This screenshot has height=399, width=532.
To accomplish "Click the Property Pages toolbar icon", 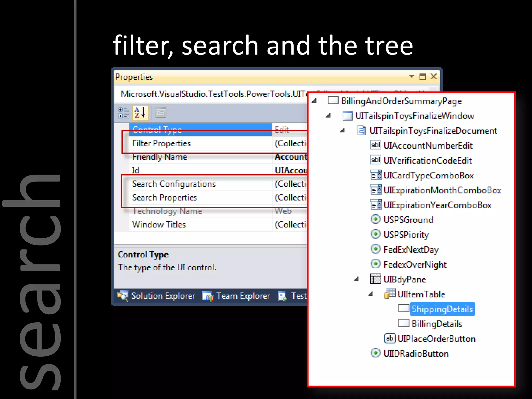I will pos(161,113).
